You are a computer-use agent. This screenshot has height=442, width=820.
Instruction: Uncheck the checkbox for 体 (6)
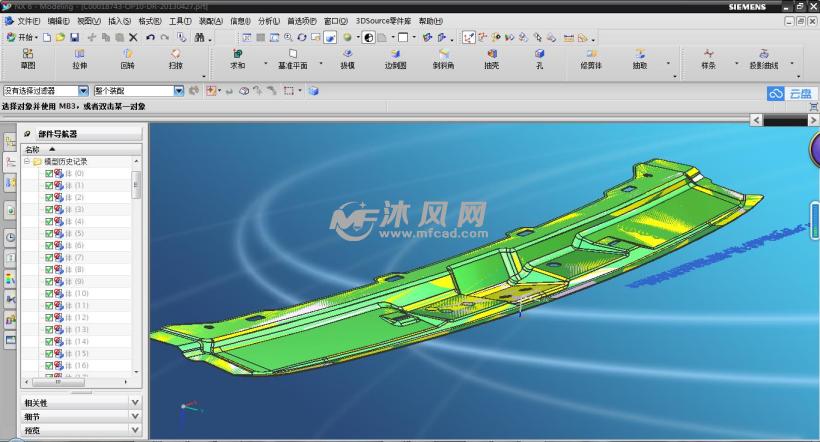[49, 245]
